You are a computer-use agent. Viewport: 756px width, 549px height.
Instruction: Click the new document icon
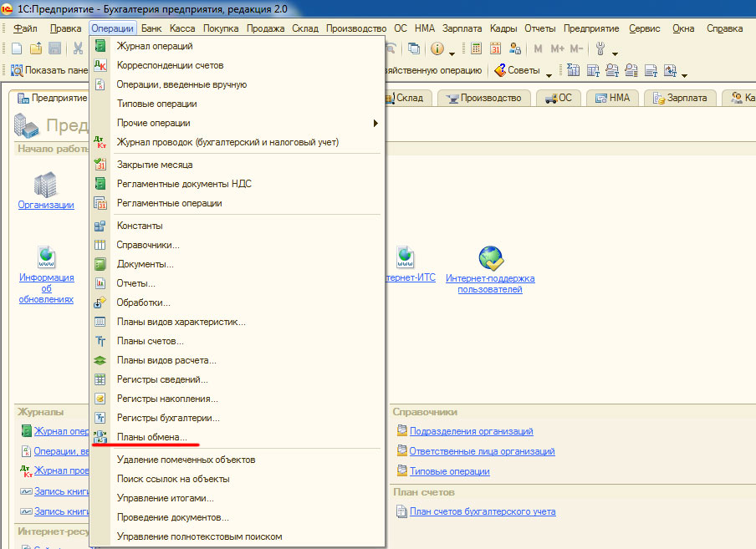17,49
